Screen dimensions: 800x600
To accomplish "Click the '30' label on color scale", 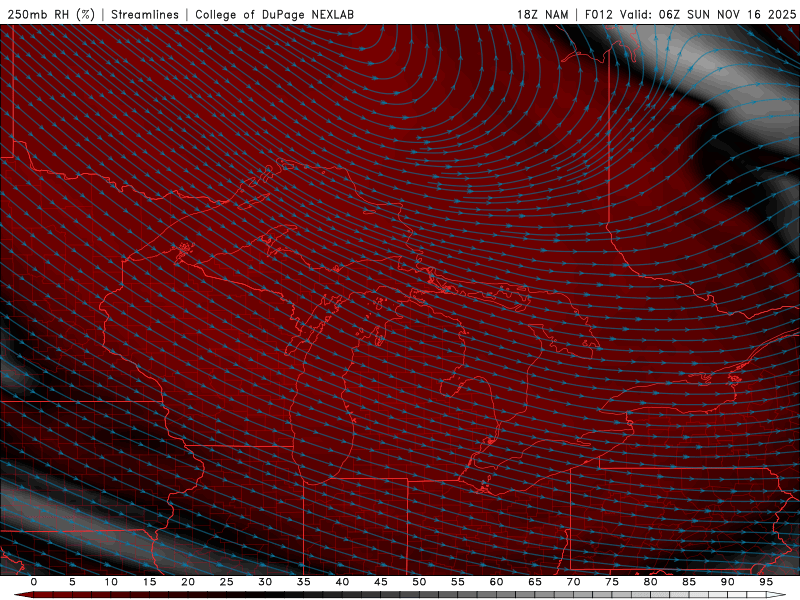I will pyautogui.click(x=265, y=582).
